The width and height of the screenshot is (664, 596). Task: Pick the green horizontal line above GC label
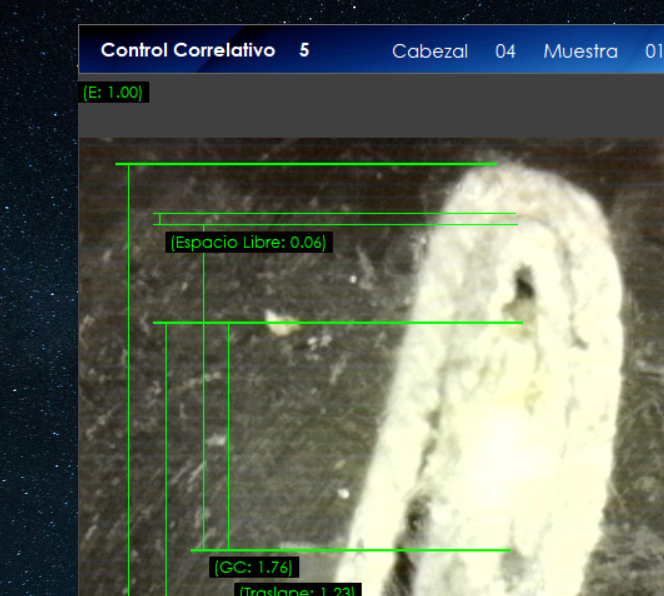[350, 550]
